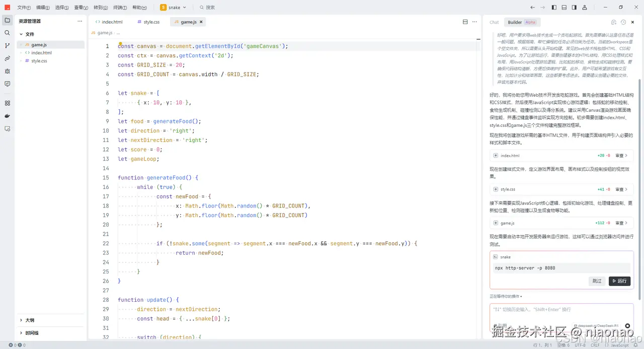This screenshot has width=644, height=349.
Task: Open notifications bell in status bar
Action: [x=635, y=345]
